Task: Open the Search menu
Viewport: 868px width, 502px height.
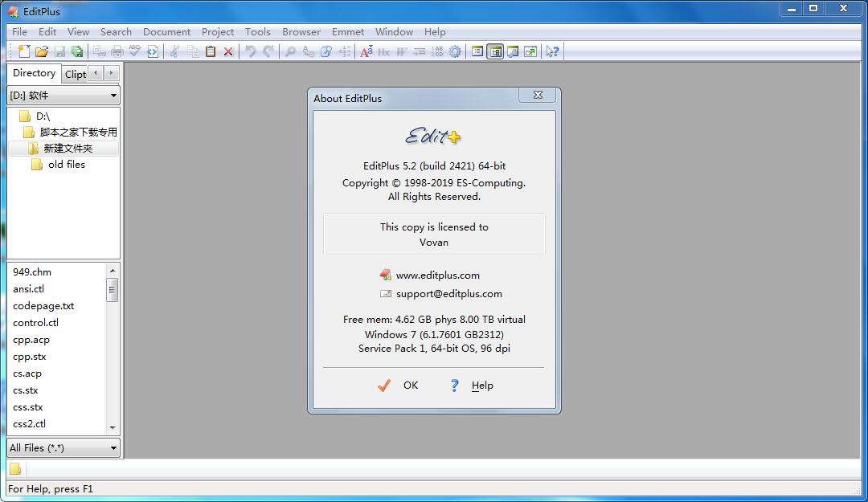Action: pos(116,31)
